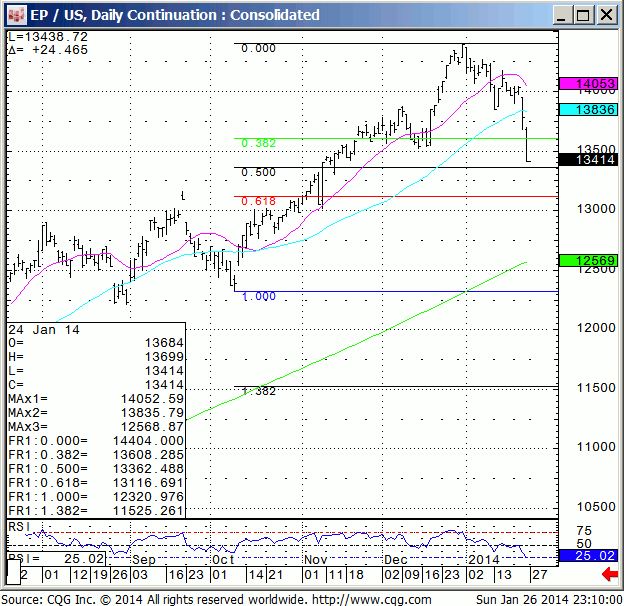
Task: Click the FR1:0.500= 13362.488 row
Action: coord(96,469)
